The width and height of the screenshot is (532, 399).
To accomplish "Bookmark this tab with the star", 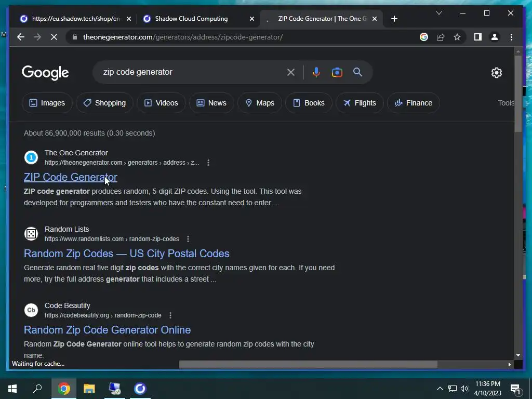I will pos(457,37).
